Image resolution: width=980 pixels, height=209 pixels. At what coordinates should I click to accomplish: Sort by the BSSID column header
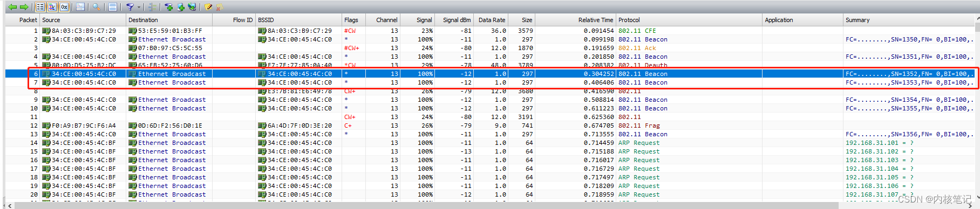click(298, 20)
